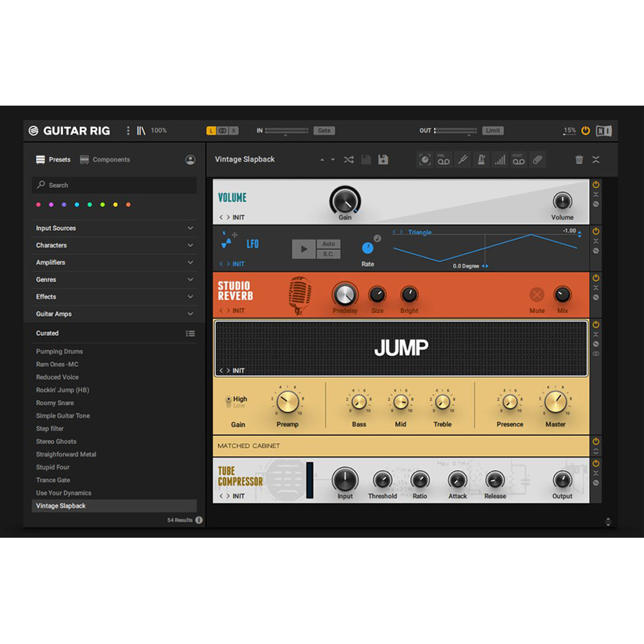
Task: Toggle the Gate button on input
Action: click(x=324, y=131)
